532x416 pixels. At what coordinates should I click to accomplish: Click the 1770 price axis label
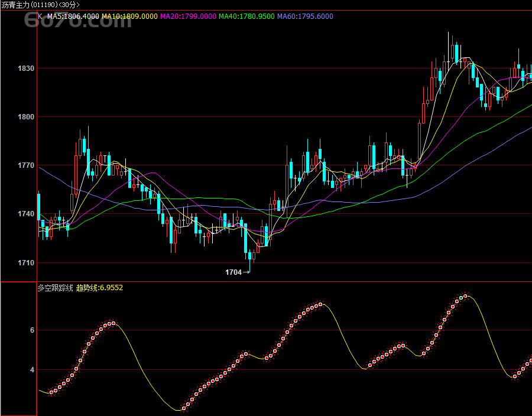(26, 165)
